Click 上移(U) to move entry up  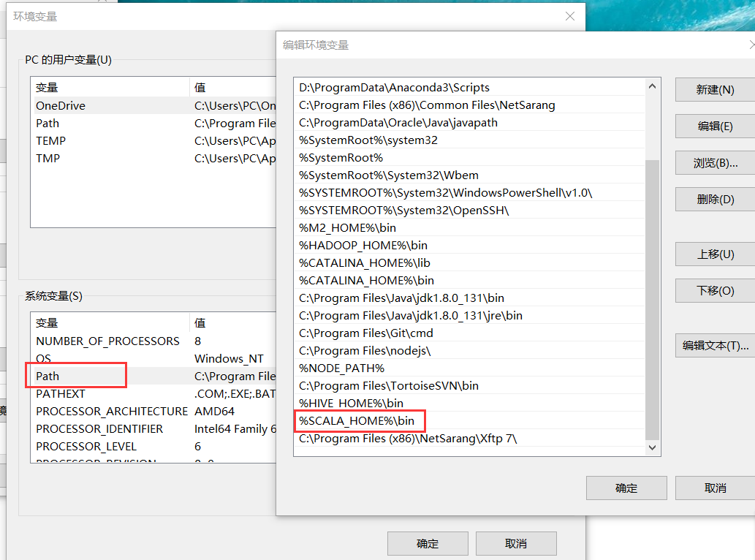pos(715,254)
